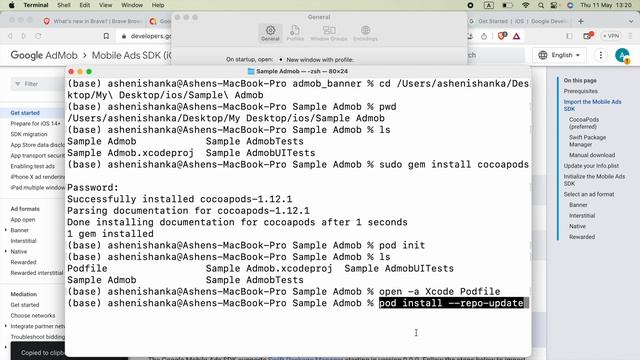The width and height of the screenshot is (640, 360).
Task: Go back in Brave browser
Action: (x=10, y=36)
